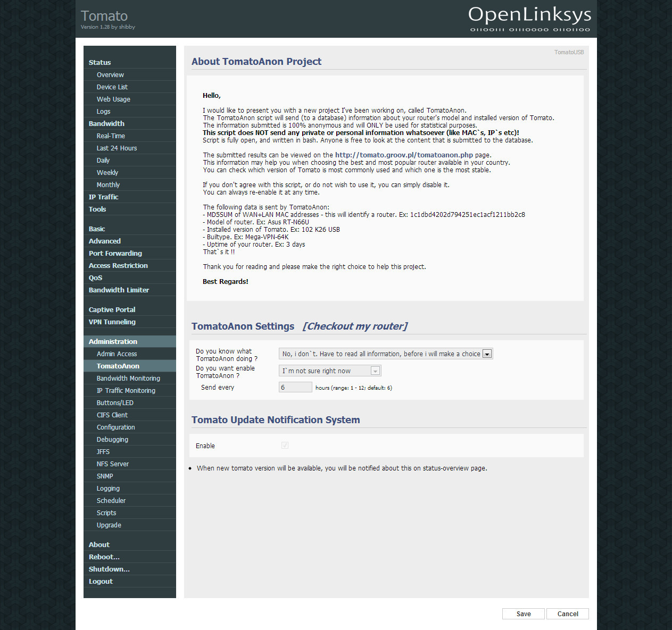Follow the tomato.groov.pl tomatoanon.php link
672x630 pixels.
pos(404,155)
